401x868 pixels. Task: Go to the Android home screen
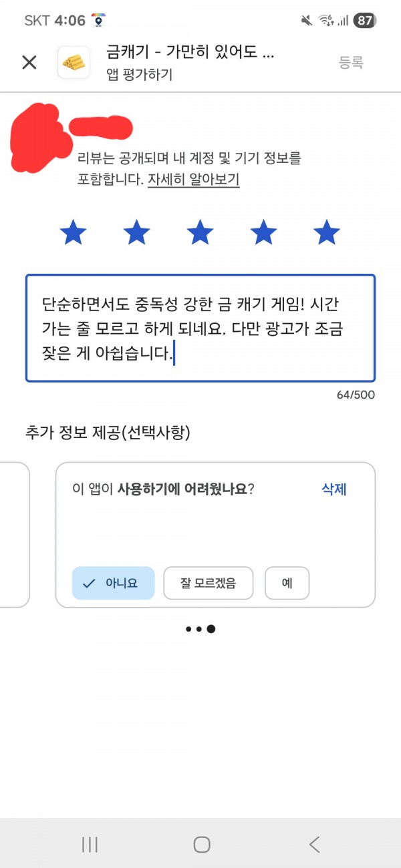(x=202, y=845)
